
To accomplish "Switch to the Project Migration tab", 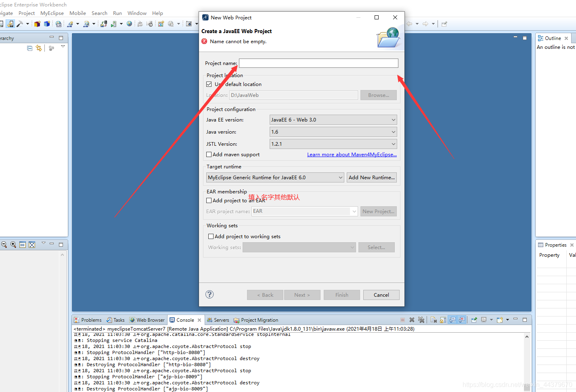I will coord(256,320).
